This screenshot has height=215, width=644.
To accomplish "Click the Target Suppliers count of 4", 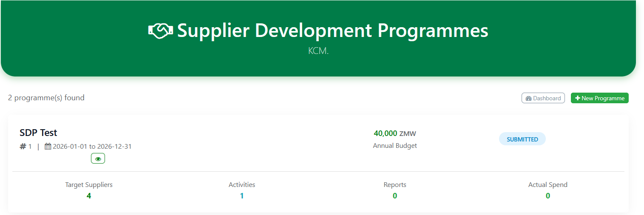I will point(89,196).
